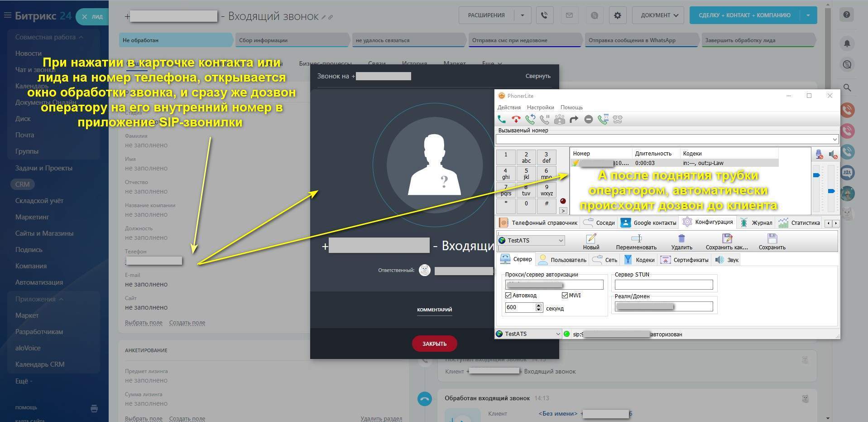868x422 pixels.
Task: Click the Сохранить как... icon
Action: pos(727,242)
